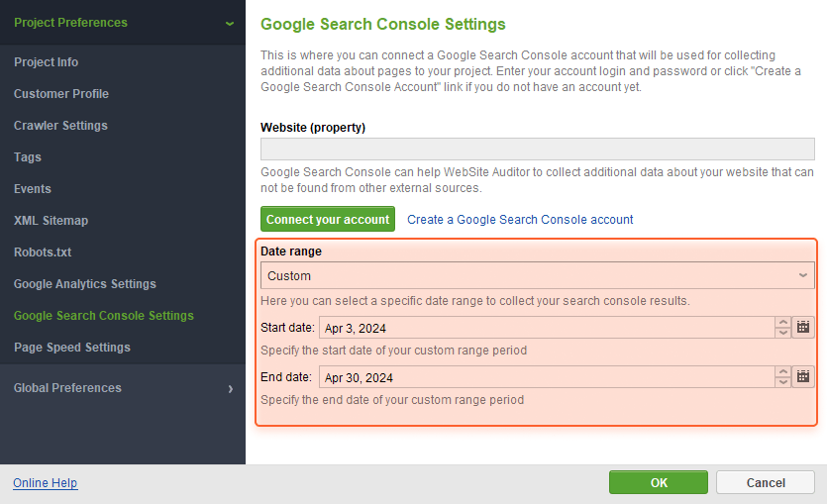The width and height of the screenshot is (827, 504).
Task: Open the Tags preferences page
Action: tap(28, 157)
